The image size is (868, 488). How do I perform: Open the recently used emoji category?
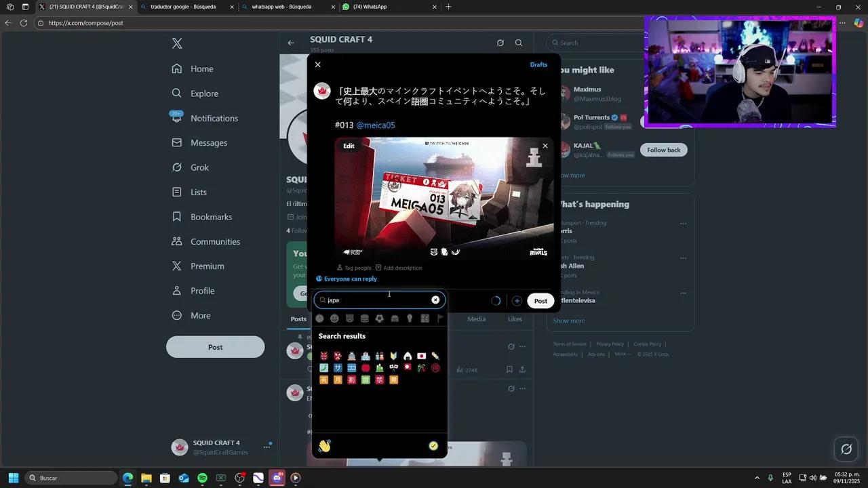click(x=319, y=318)
